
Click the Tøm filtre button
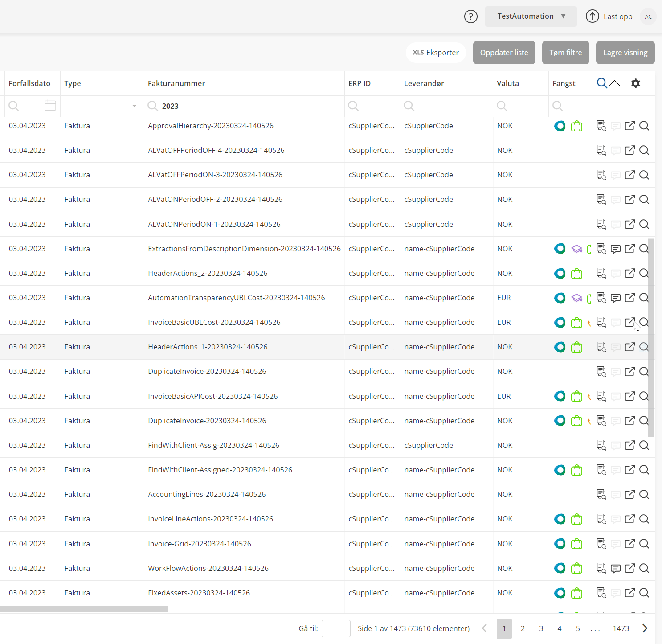tap(565, 52)
